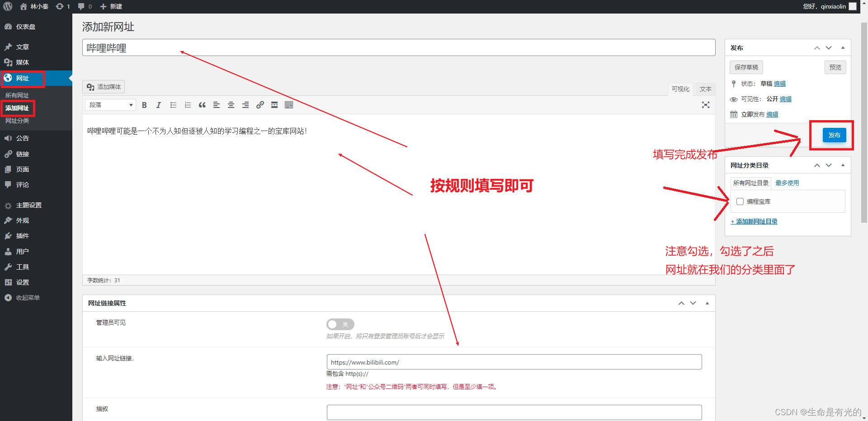Click the title field containing 哔哩哔哩
The width and height of the screenshot is (868, 421).
pos(399,48)
